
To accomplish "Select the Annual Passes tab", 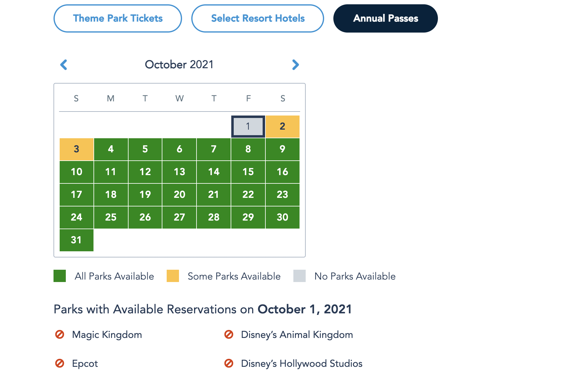I will tap(385, 18).
